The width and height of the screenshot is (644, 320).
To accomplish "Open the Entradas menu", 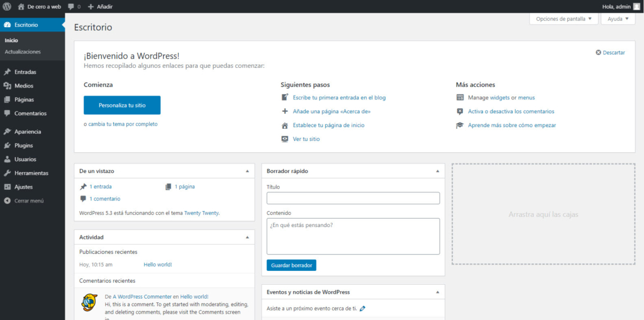I will tap(32, 72).
